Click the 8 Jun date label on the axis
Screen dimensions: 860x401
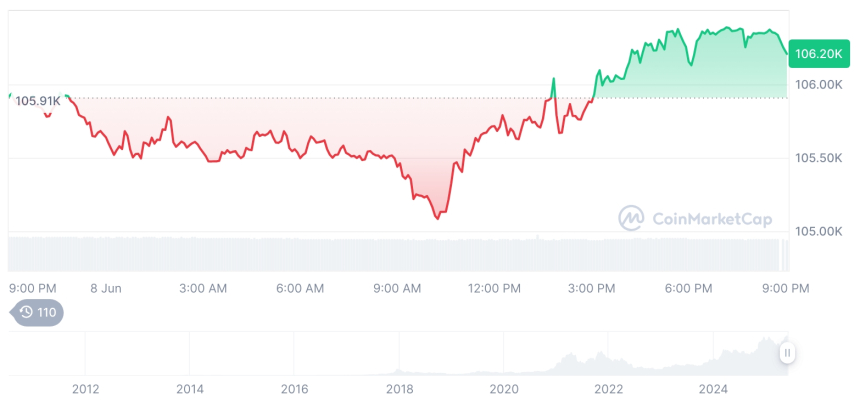click(105, 288)
